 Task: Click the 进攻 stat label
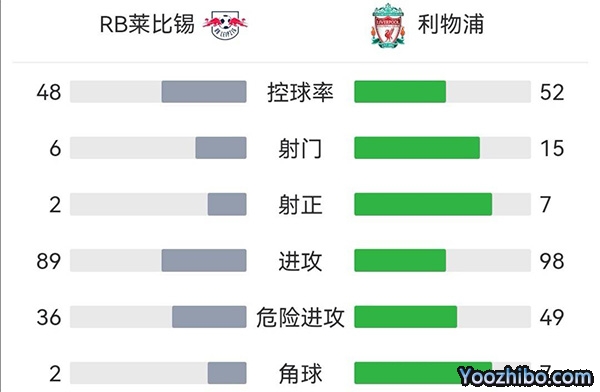tap(300, 261)
